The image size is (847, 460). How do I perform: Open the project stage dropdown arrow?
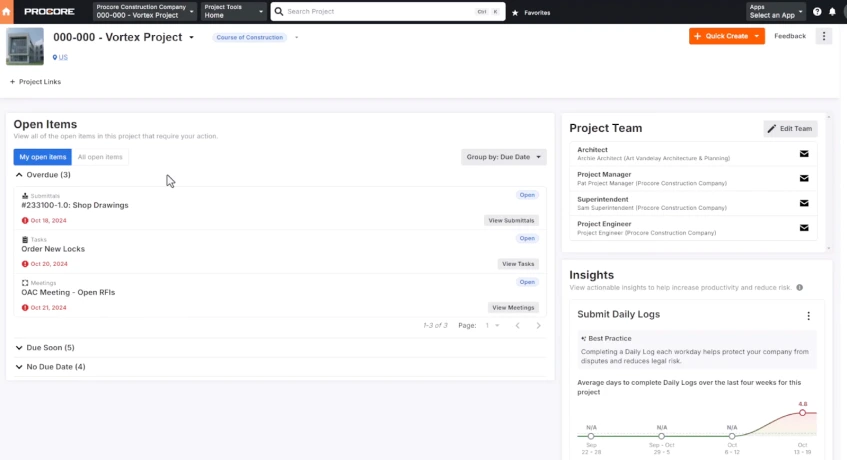[x=297, y=37]
